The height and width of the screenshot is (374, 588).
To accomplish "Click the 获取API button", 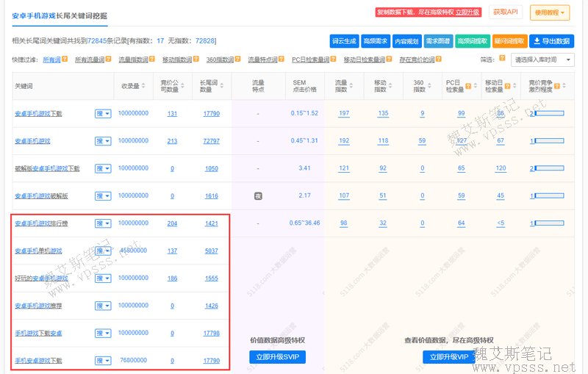I will click(x=506, y=12).
